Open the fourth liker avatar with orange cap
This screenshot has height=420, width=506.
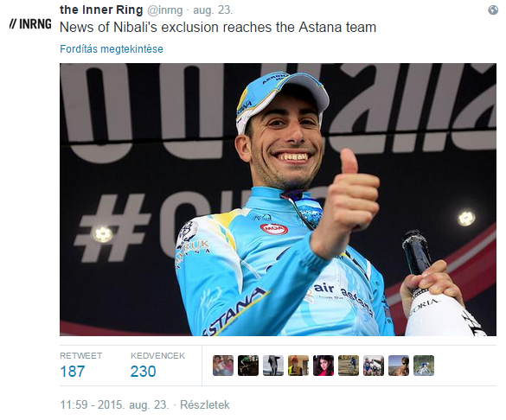[298, 366]
